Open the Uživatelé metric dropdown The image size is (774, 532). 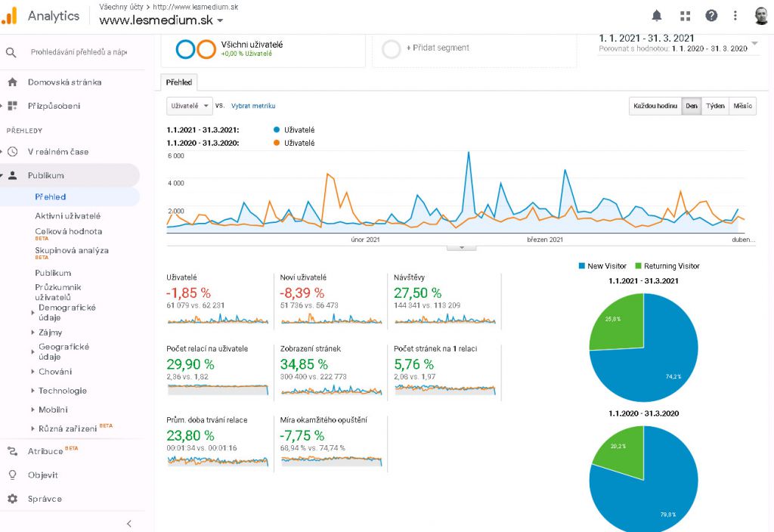click(190, 106)
